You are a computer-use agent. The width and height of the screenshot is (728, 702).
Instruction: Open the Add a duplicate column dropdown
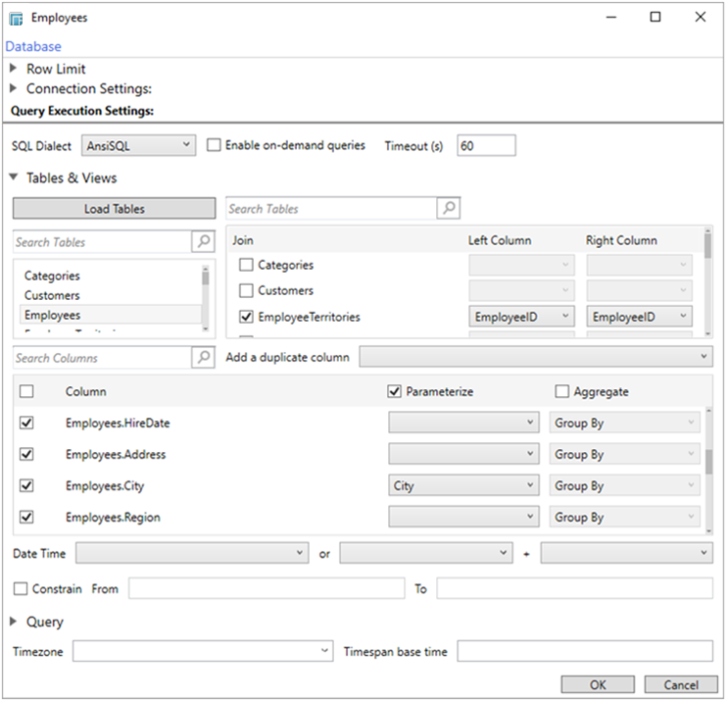[x=535, y=357]
